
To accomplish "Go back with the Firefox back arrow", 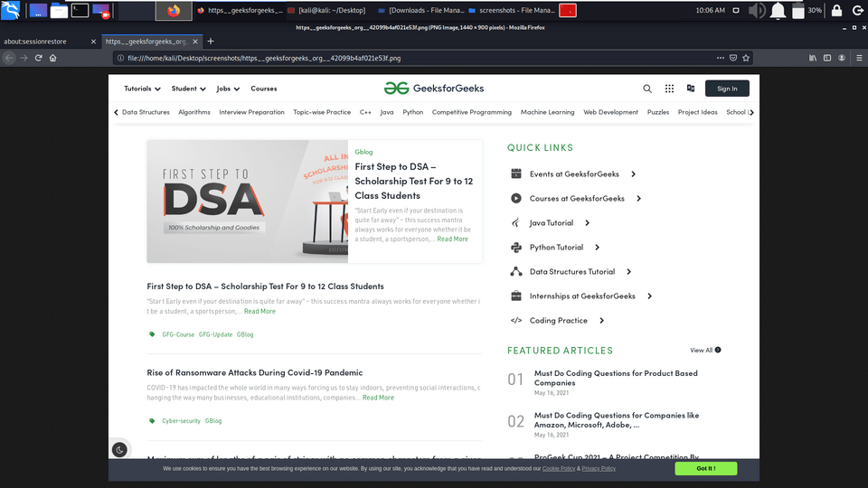I will pyautogui.click(x=9, y=58).
